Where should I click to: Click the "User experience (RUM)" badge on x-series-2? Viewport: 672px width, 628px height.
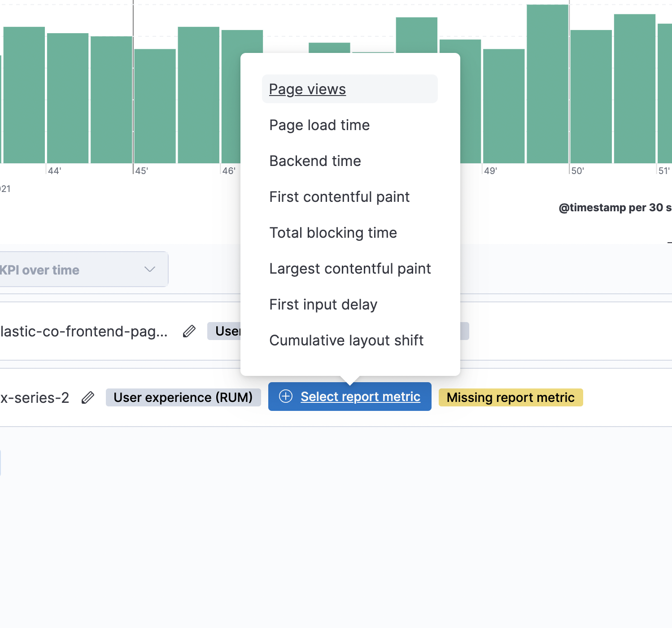coord(183,397)
